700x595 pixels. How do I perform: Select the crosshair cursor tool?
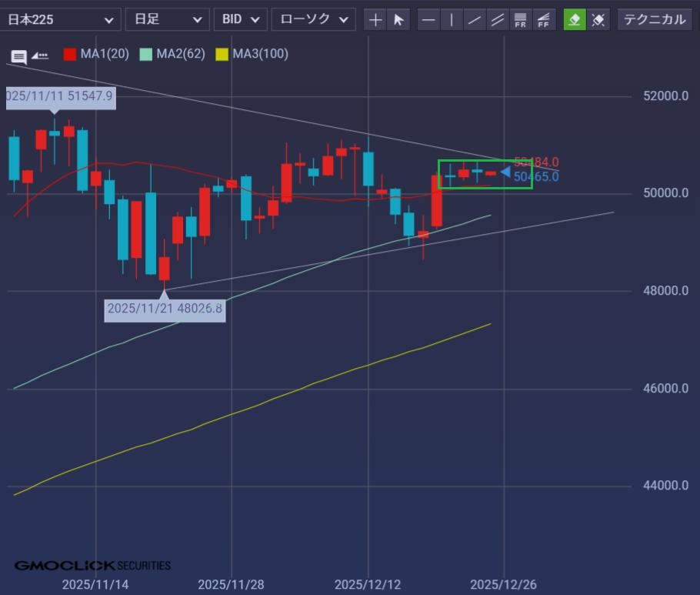click(x=375, y=19)
